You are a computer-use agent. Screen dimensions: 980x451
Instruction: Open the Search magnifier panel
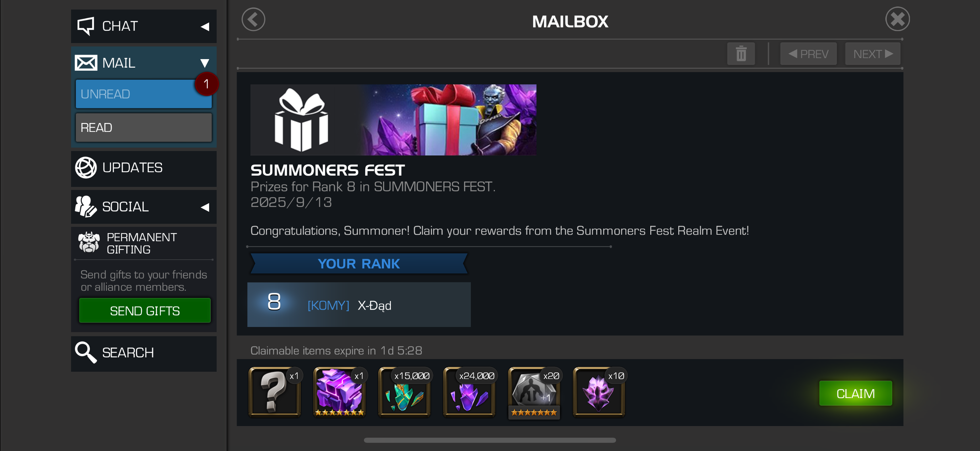pos(144,353)
